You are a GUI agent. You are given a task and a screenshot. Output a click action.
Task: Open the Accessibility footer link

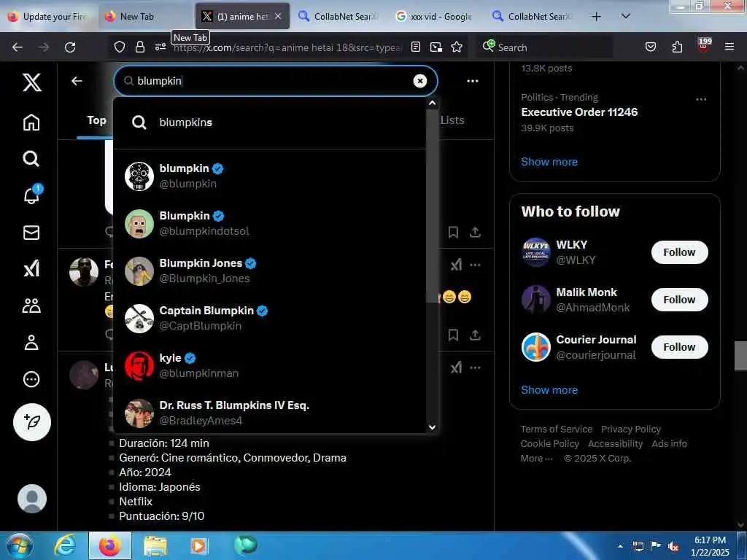point(615,444)
